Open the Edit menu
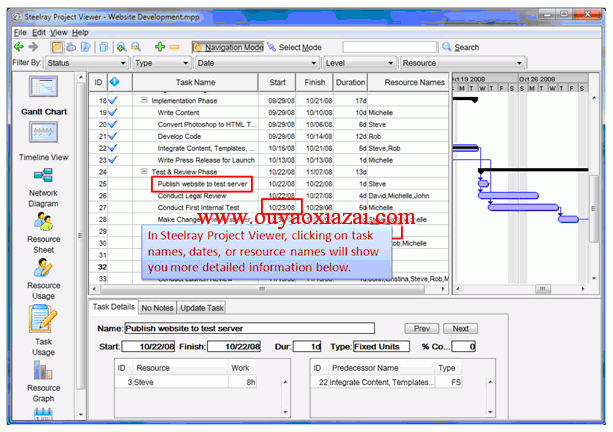This screenshot has width=613, height=432. click(x=39, y=32)
